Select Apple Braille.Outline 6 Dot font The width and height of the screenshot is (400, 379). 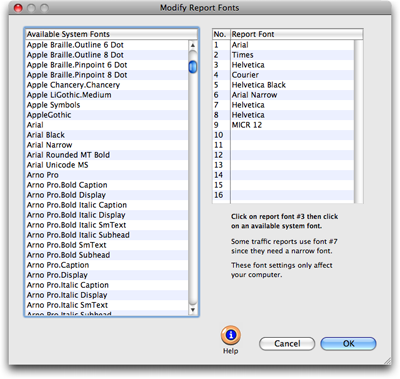tap(107, 45)
